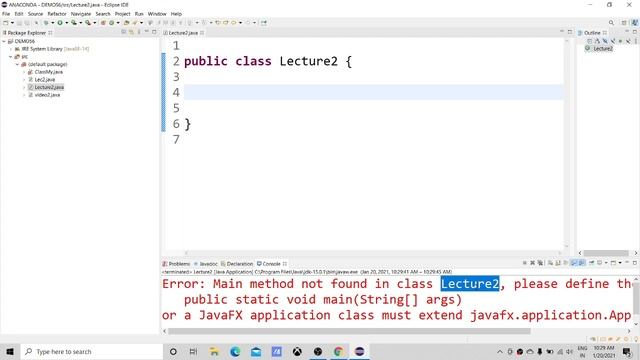Switch to the Javadoc tab
This screenshot has height=360, width=640.
click(x=206, y=264)
